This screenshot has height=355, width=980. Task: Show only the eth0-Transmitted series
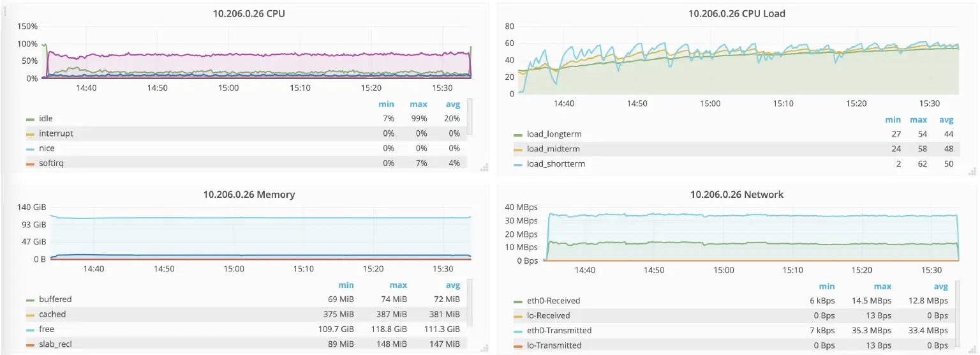pos(559,331)
